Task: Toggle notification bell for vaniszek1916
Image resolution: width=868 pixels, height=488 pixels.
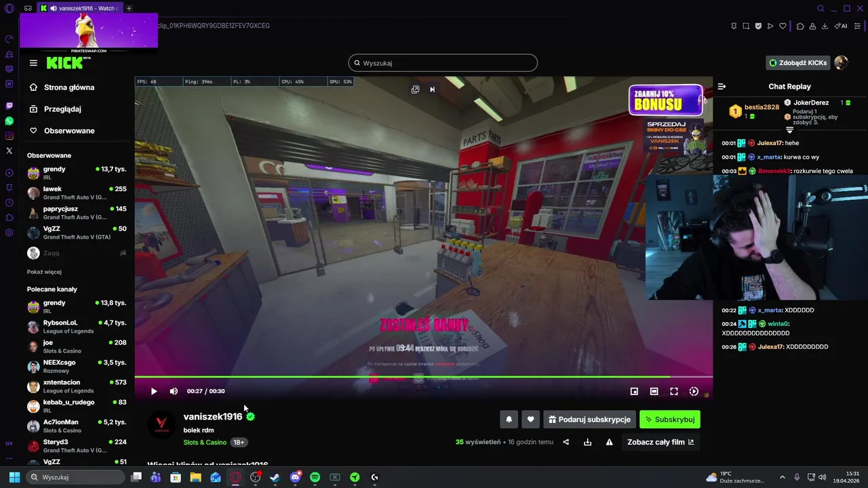Action: coord(509,420)
